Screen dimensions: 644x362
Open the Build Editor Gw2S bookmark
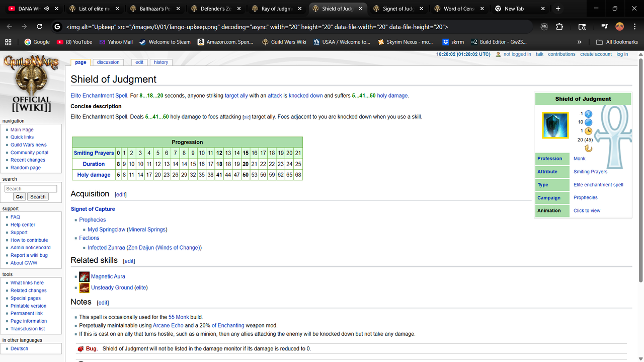click(x=499, y=42)
